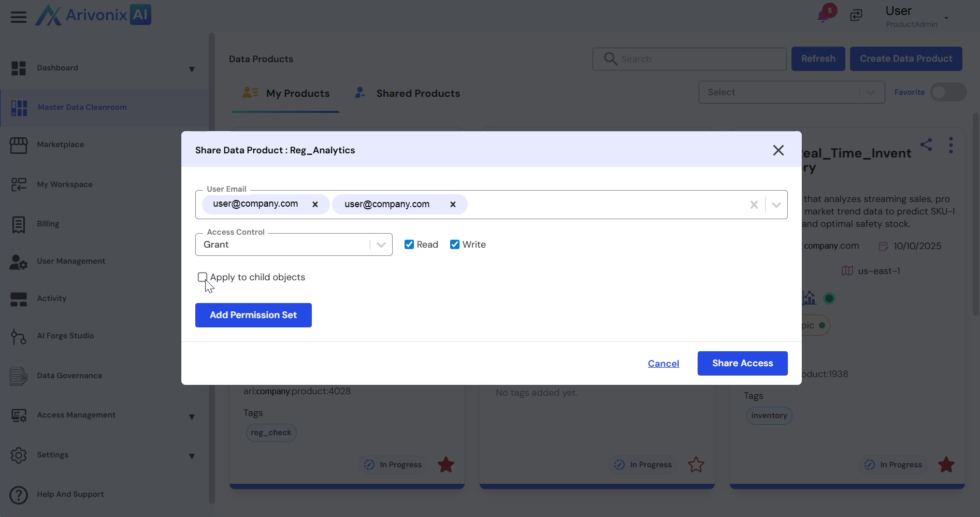Click the Share Access button
980x517 pixels.
(x=742, y=364)
